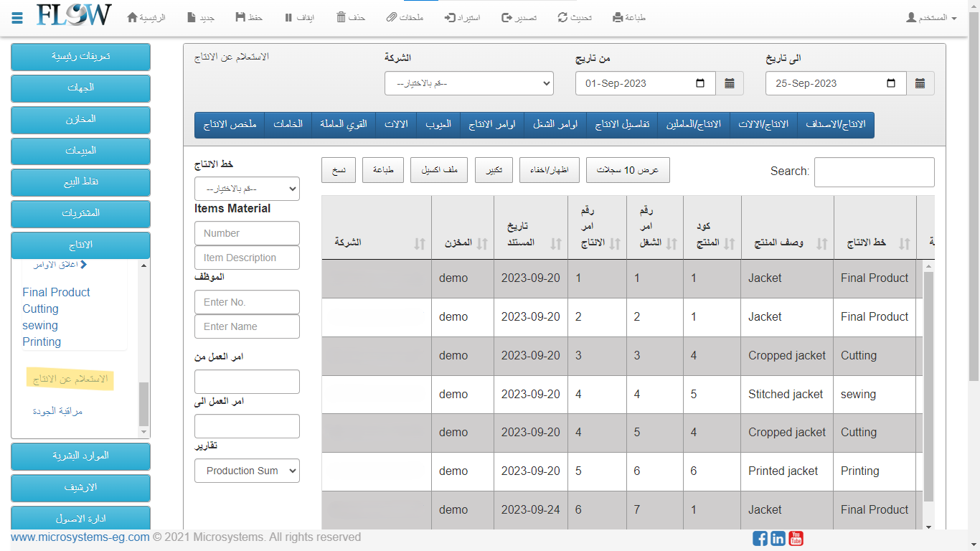Switch to the الخامات tab

click(288, 124)
